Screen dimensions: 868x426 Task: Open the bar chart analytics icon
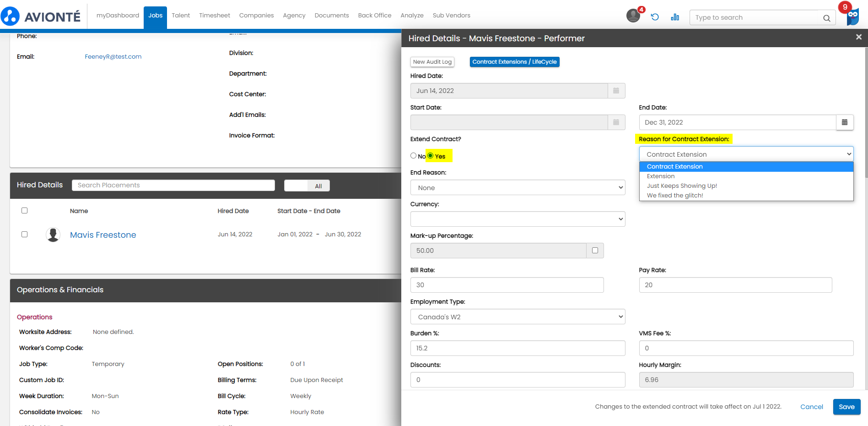tap(675, 17)
